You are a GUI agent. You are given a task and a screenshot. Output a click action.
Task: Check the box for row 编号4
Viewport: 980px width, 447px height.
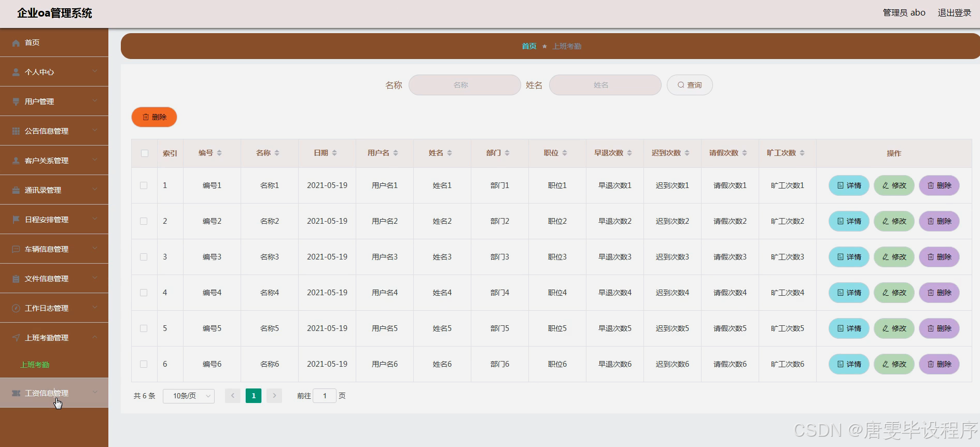pos(144,293)
